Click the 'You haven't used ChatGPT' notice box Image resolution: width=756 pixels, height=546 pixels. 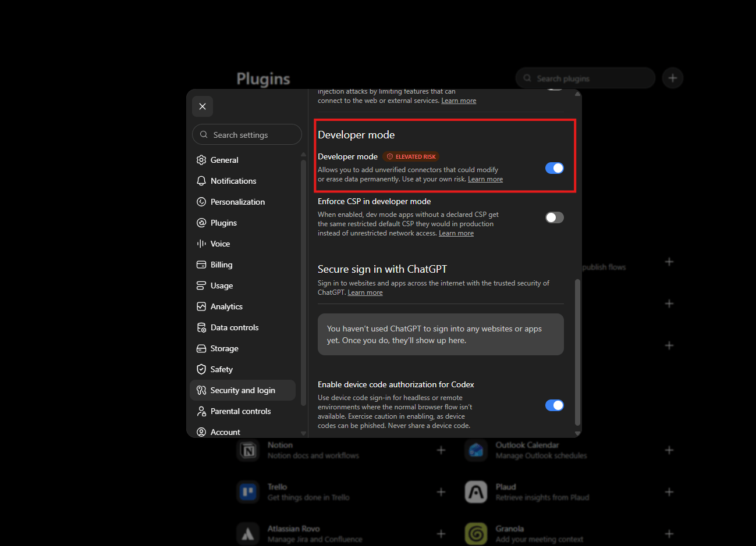tap(441, 334)
